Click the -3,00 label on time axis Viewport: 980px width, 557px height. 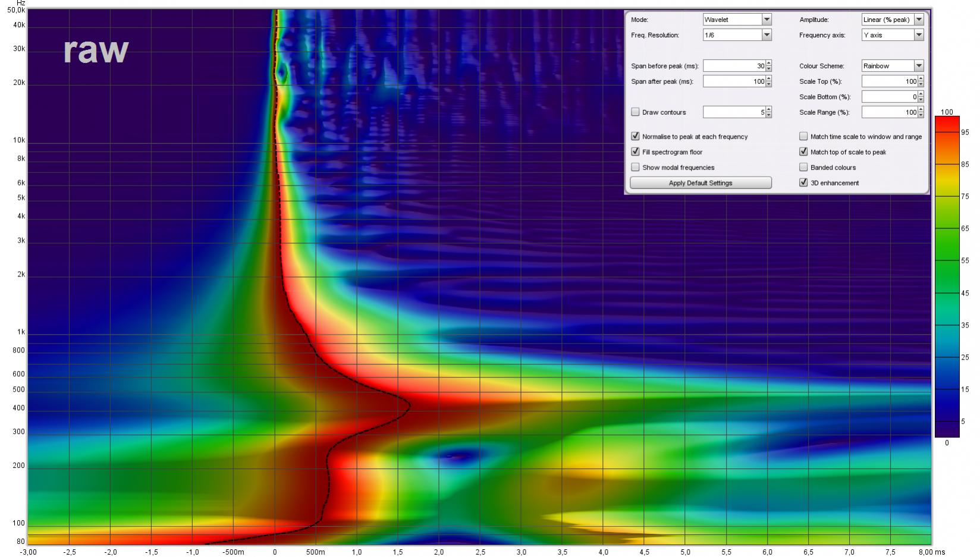click(28, 552)
